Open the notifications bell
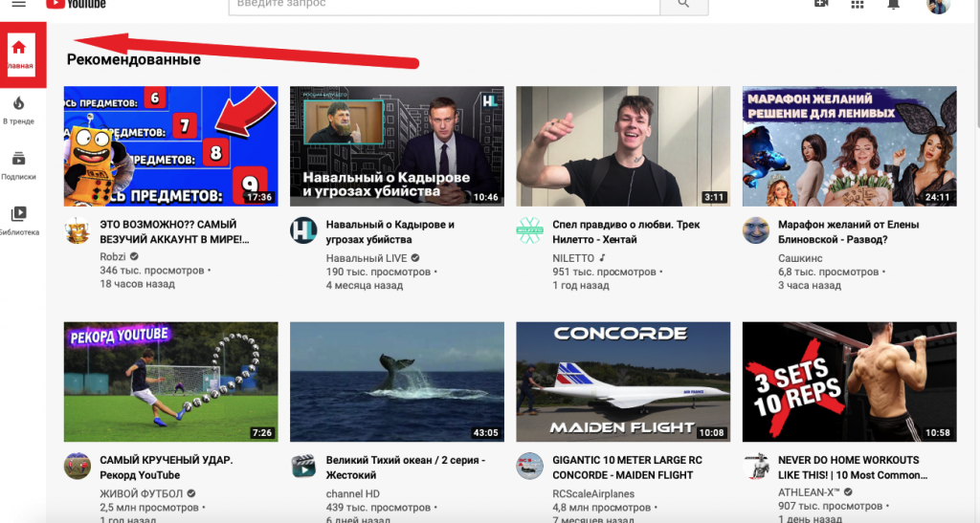This screenshot has height=523, width=980. pyautogui.click(x=894, y=5)
